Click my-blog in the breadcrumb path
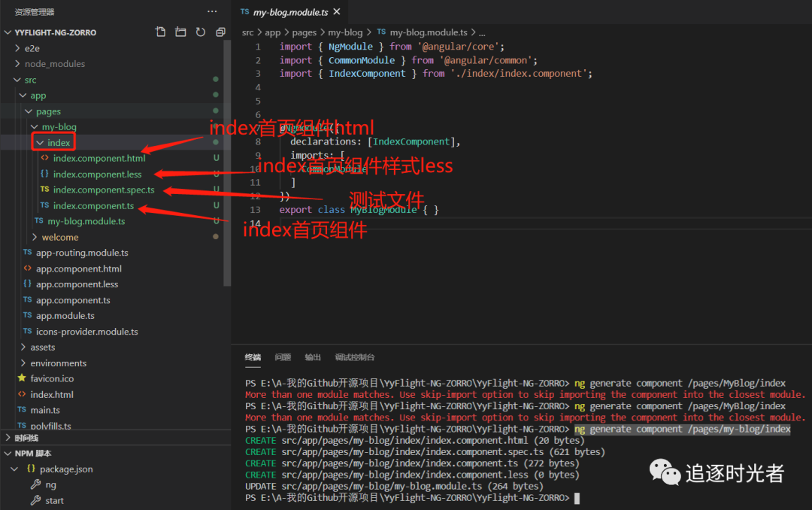The image size is (812, 510). point(345,32)
